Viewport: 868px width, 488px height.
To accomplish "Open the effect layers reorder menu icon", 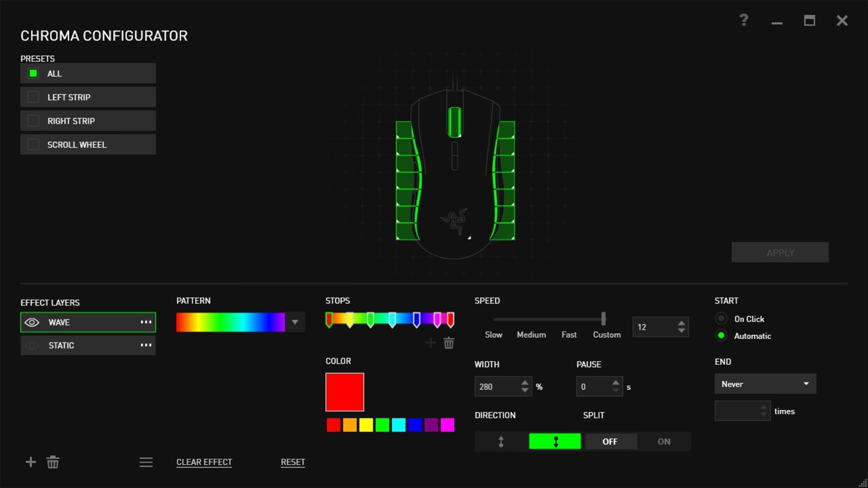I will 146,462.
